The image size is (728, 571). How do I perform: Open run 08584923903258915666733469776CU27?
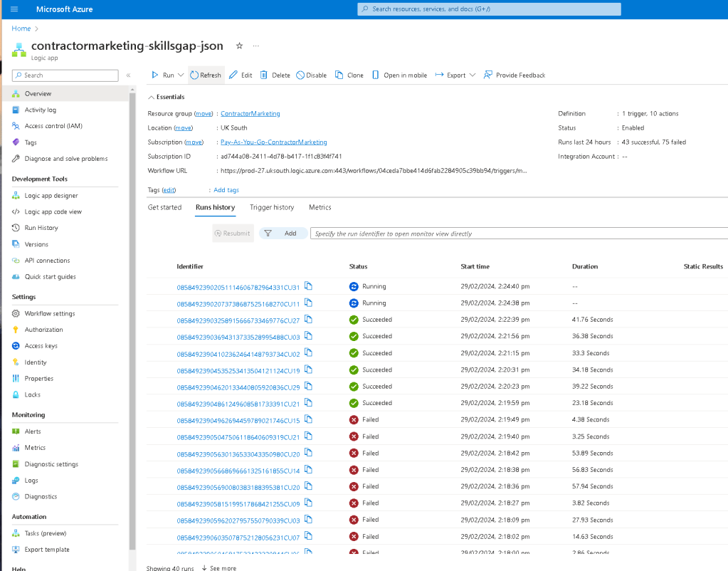(238, 320)
